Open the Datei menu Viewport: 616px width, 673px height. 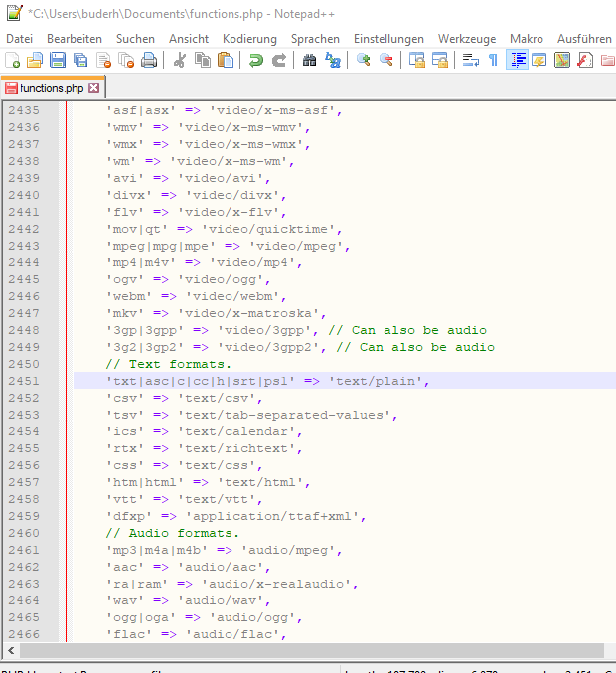tap(19, 39)
